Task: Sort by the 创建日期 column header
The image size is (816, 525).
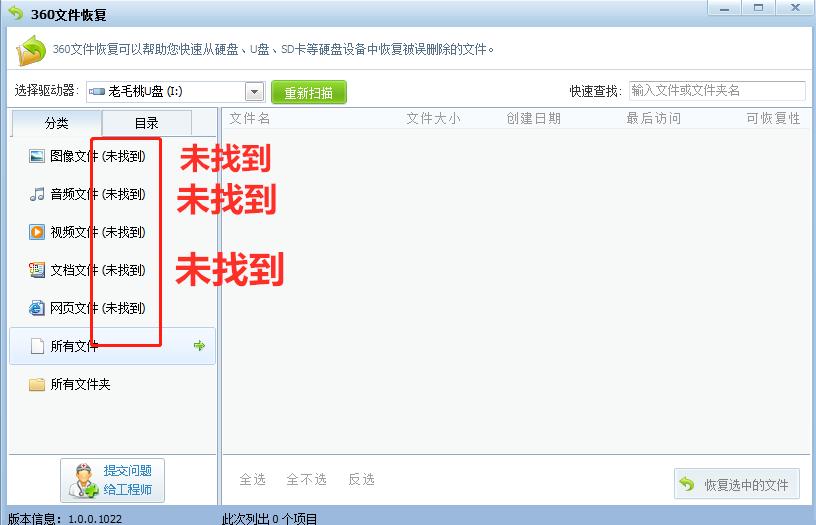Action: pos(534,119)
